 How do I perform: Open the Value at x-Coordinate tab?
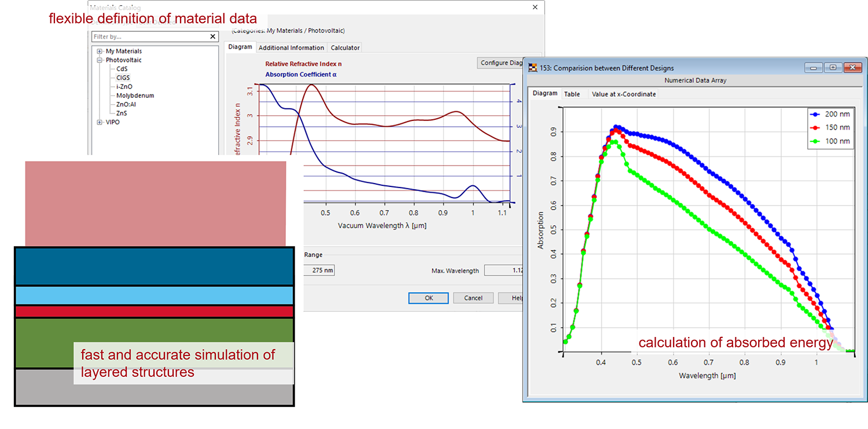click(x=623, y=94)
